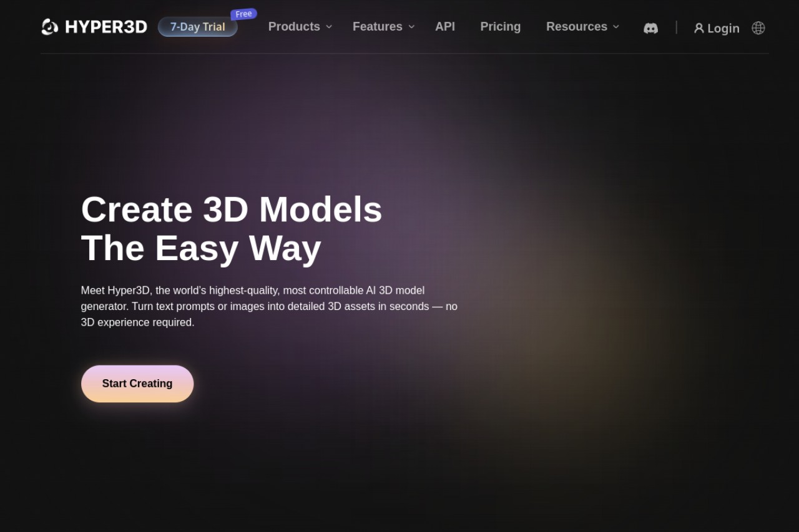
Task: Click the HYPER3D wordmark text
Action: point(106,27)
